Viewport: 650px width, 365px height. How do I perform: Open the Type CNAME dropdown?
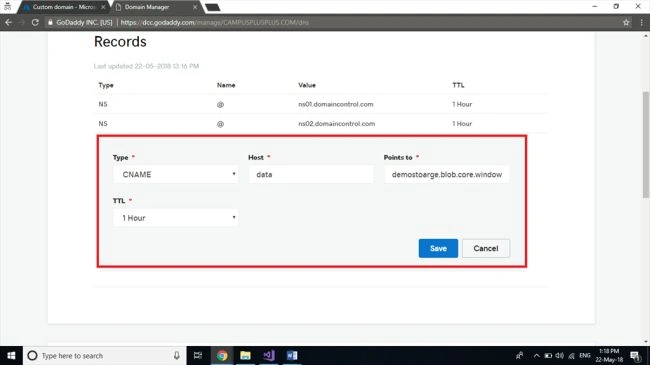[x=176, y=175]
